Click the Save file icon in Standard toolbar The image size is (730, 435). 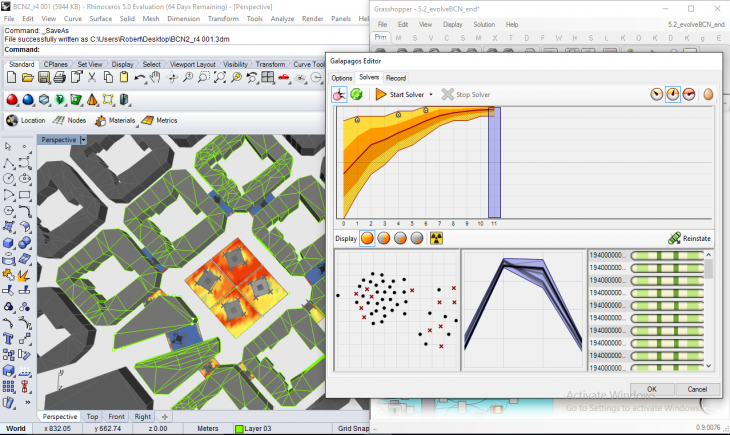(x=44, y=77)
